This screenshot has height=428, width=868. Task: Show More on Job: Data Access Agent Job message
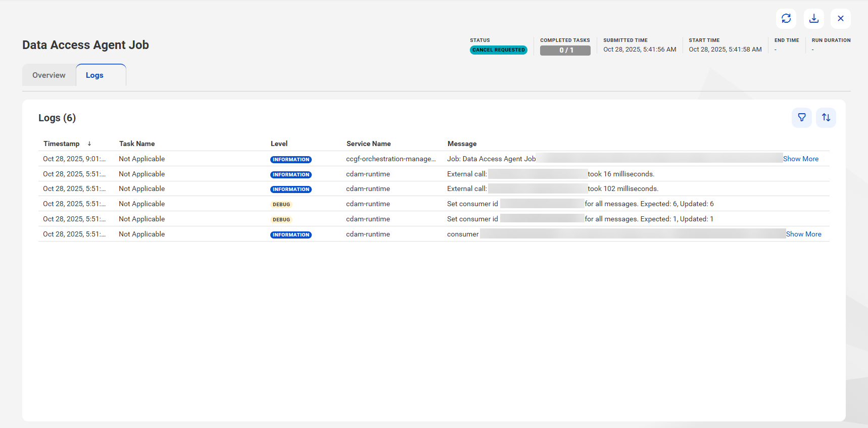(801, 159)
